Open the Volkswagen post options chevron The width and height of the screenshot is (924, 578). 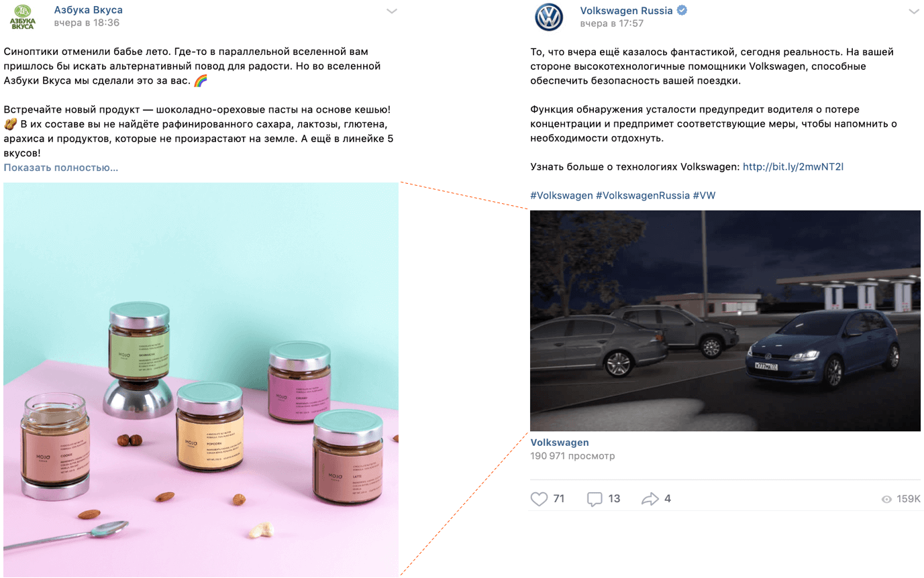click(914, 11)
